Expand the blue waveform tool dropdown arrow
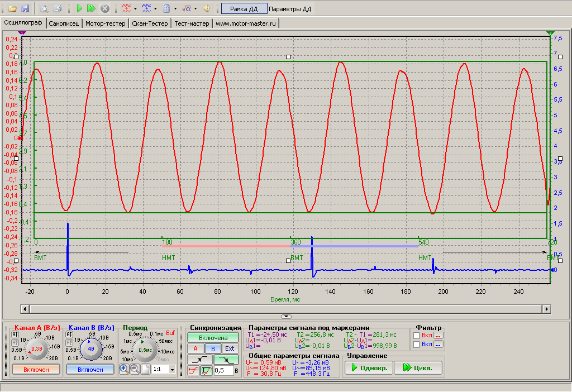Screen dimensions: 572x392 tap(155, 8)
